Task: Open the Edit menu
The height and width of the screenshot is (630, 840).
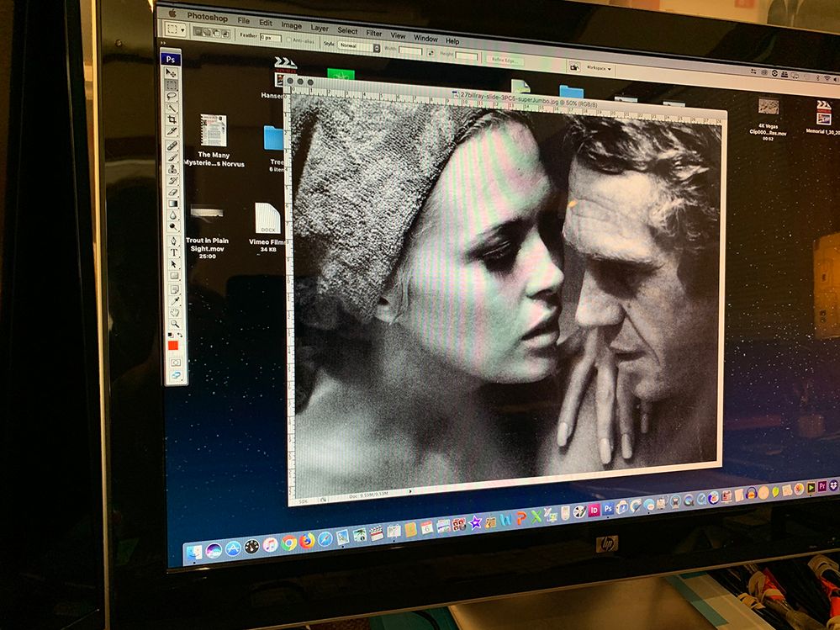Action: (x=266, y=23)
